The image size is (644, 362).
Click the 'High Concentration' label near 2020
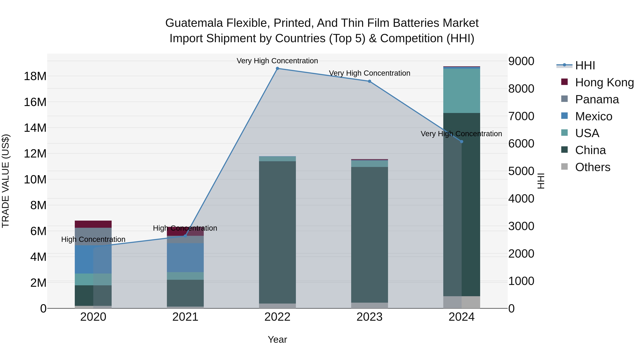[x=93, y=239]
